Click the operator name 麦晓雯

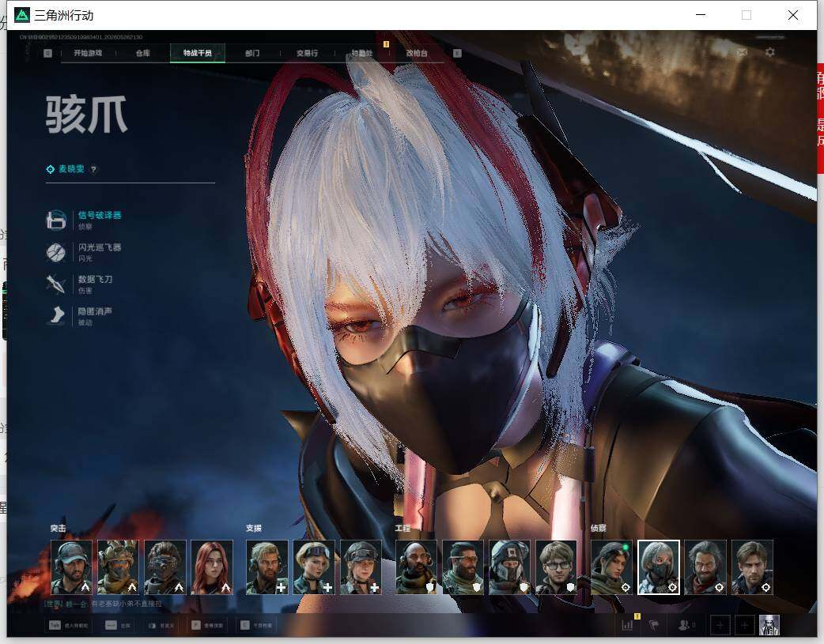71,168
